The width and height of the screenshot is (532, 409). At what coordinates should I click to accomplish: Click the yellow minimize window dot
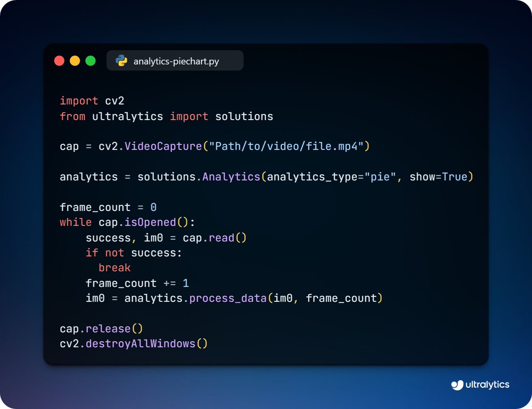(x=75, y=61)
